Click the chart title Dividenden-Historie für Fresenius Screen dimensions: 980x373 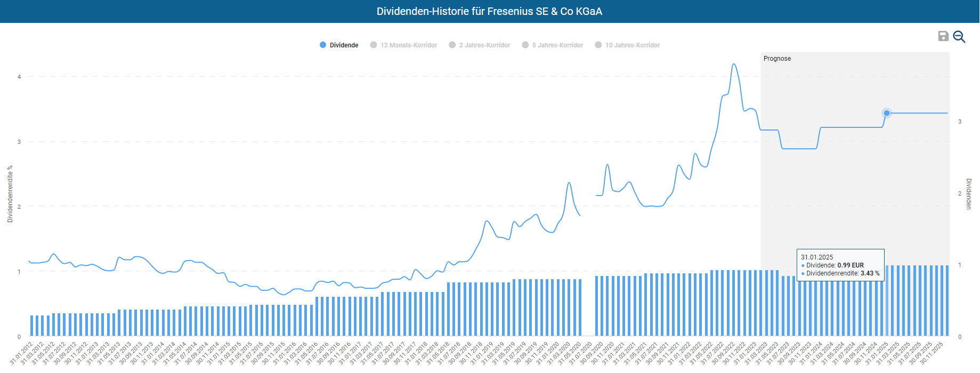tap(489, 11)
